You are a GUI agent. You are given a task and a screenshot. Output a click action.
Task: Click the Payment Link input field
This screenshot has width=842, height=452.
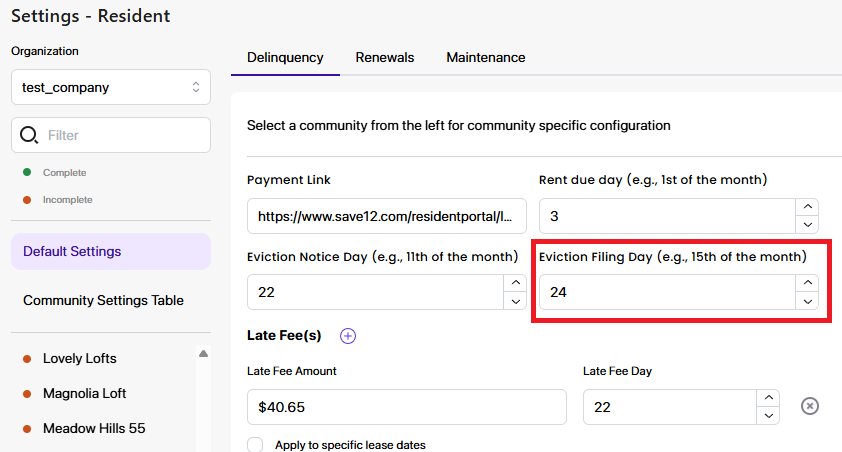pyautogui.click(x=387, y=216)
